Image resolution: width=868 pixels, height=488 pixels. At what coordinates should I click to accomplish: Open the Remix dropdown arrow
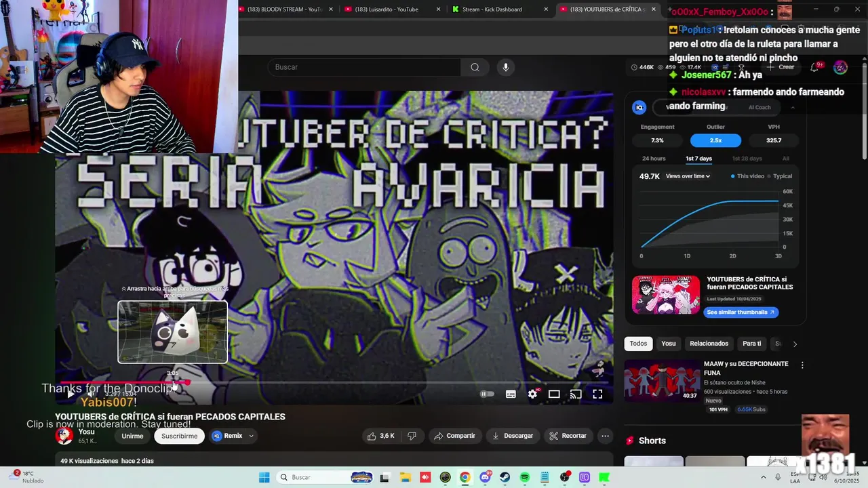(x=252, y=436)
